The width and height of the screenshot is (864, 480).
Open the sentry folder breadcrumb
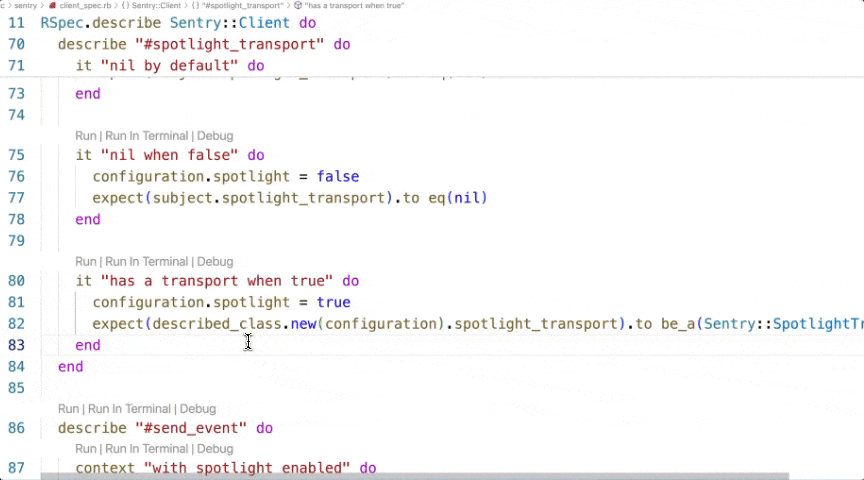pos(25,5)
